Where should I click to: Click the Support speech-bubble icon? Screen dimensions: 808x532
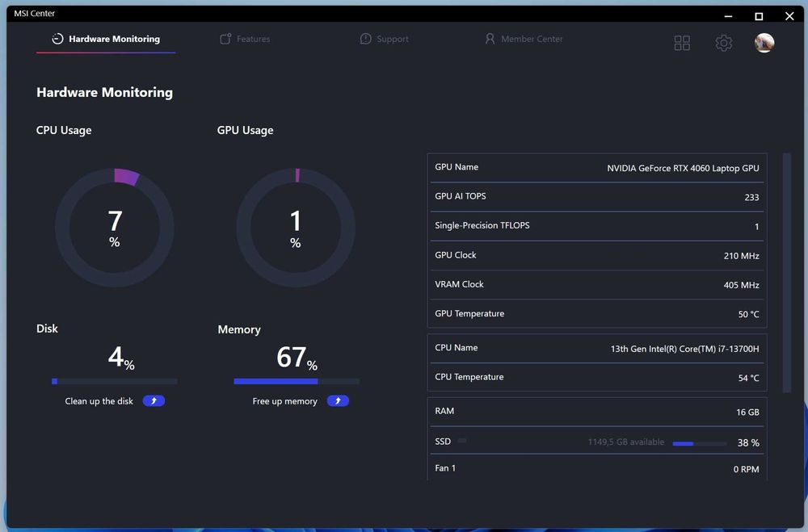click(x=365, y=39)
